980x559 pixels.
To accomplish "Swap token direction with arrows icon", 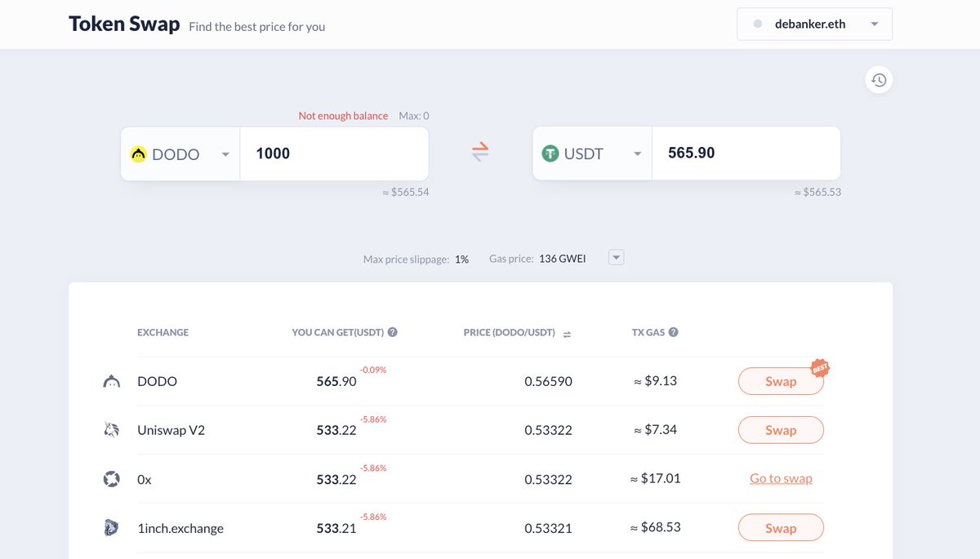I will 480,152.
